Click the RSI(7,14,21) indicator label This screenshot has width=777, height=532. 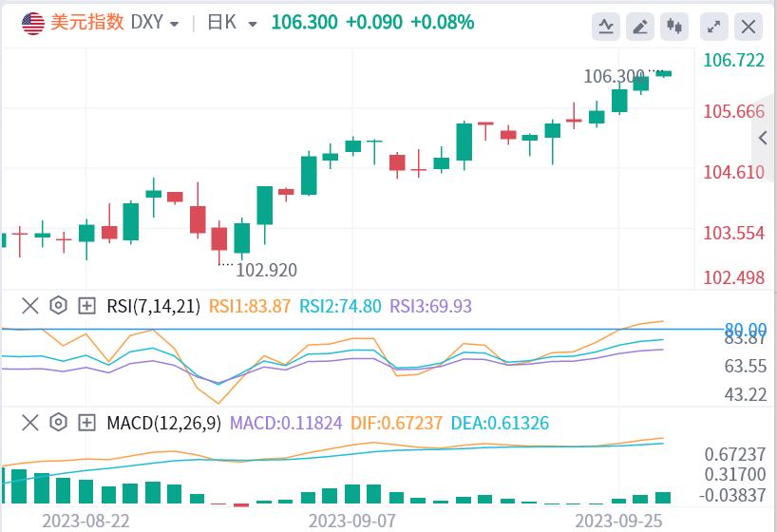[153, 306]
